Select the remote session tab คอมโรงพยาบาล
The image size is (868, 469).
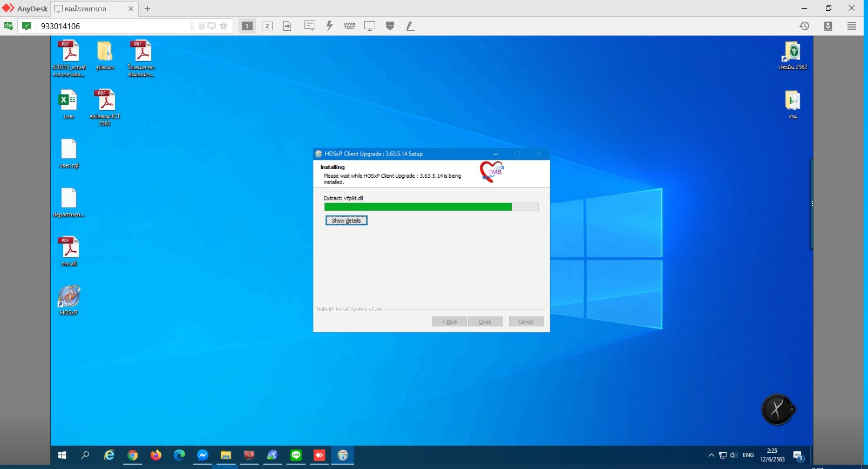pos(93,9)
